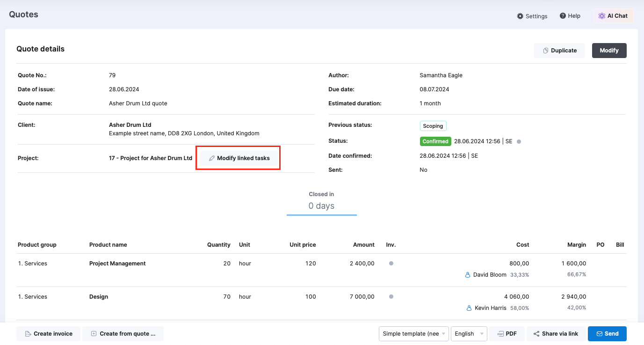Viewport: 644px width, 345px height.
Task: Open project 17 - Project for Asher Drum Ltd
Action: (151, 158)
